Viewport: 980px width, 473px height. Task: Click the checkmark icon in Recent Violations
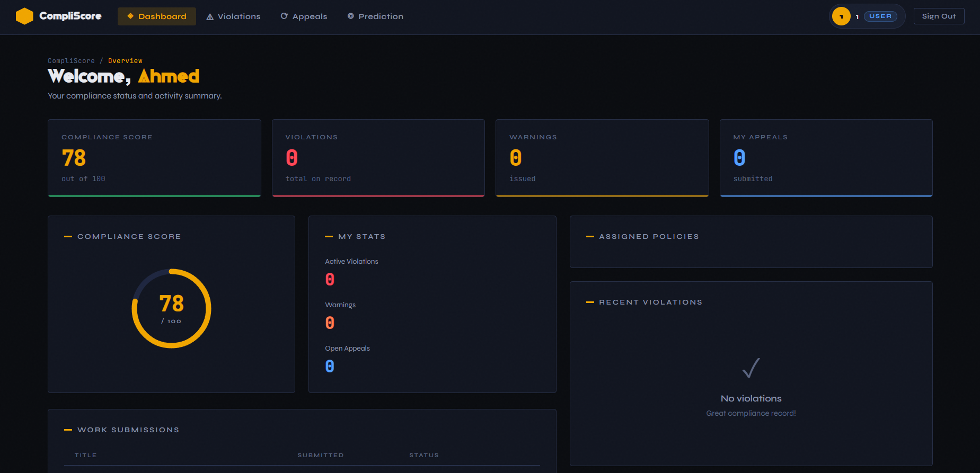(751, 368)
